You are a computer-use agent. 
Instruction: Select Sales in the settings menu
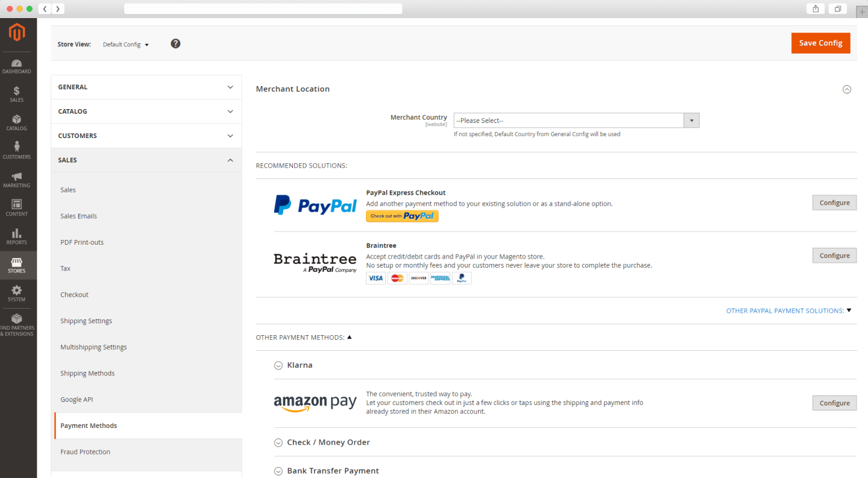click(x=68, y=190)
